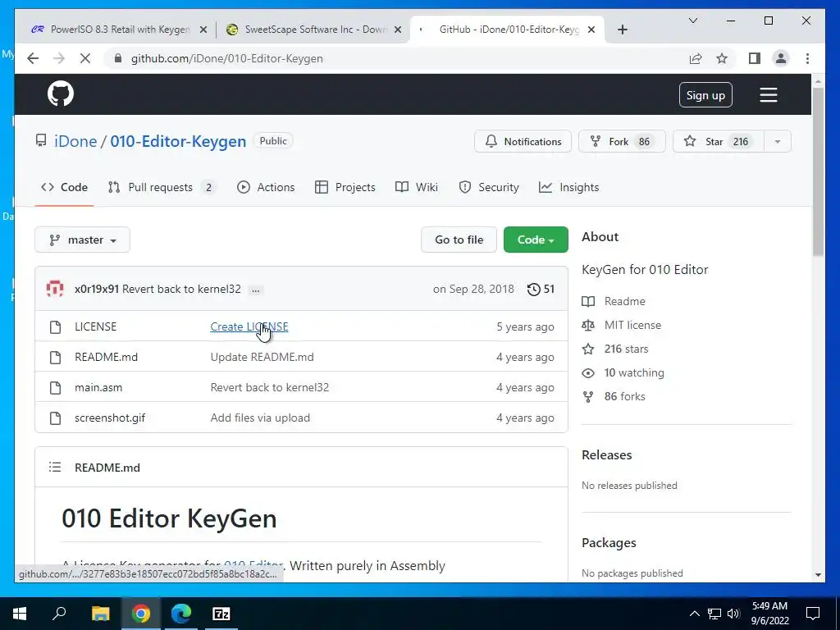The image size is (840, 630).
Task: Expand commit message ellipsis button
Action: 256,290
